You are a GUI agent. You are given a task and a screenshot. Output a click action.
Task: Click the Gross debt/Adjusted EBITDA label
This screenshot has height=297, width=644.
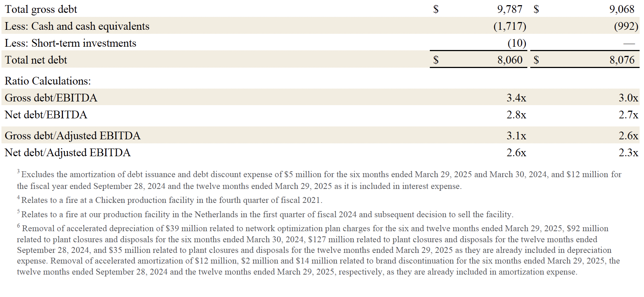coord(72,136)
